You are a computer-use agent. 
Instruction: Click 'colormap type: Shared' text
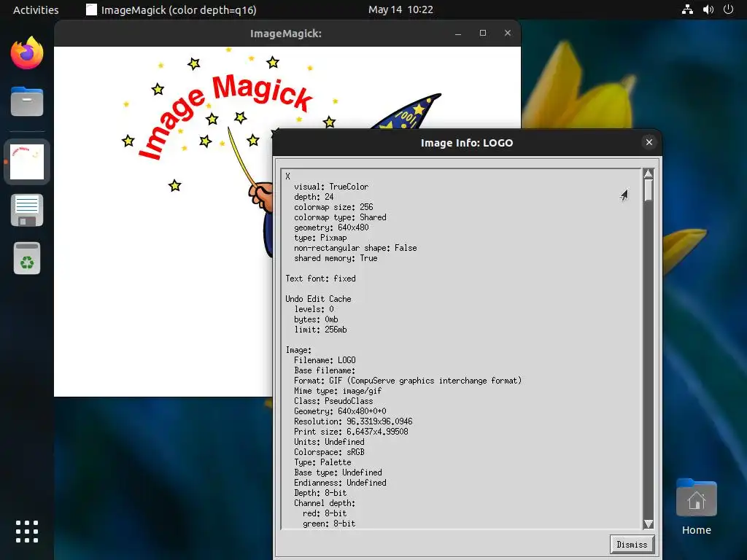pyautogui.click(x=340, y=217)
